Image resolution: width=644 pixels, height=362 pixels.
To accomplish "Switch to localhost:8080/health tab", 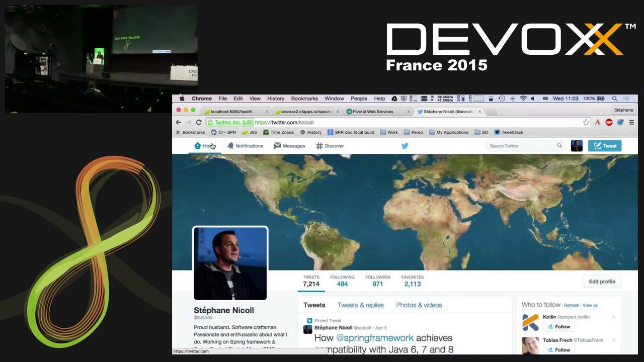I will [236, 112].
